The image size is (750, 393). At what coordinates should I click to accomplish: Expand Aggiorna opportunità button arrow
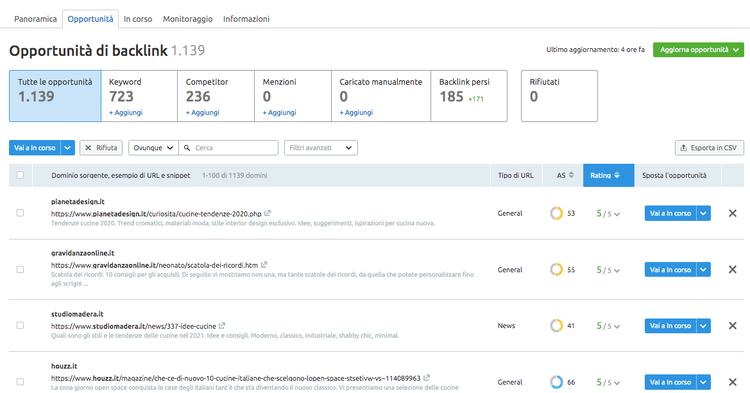[x=736, y=50]
